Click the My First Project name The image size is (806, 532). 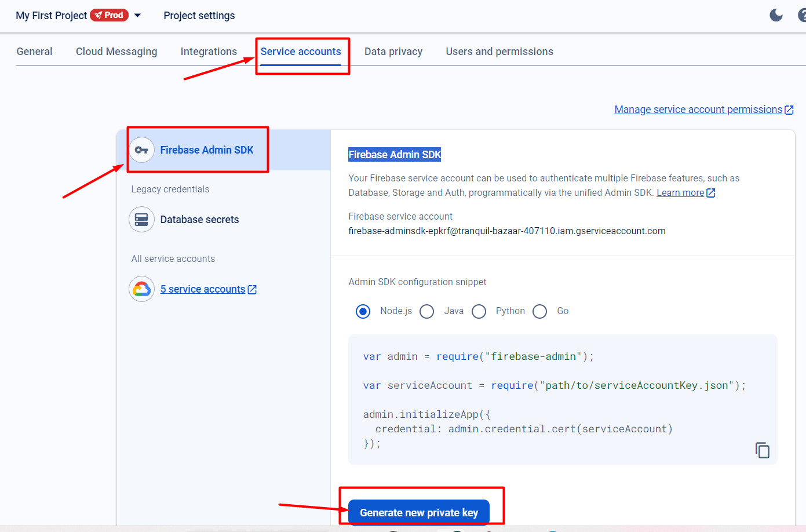[x=51, y=16]
